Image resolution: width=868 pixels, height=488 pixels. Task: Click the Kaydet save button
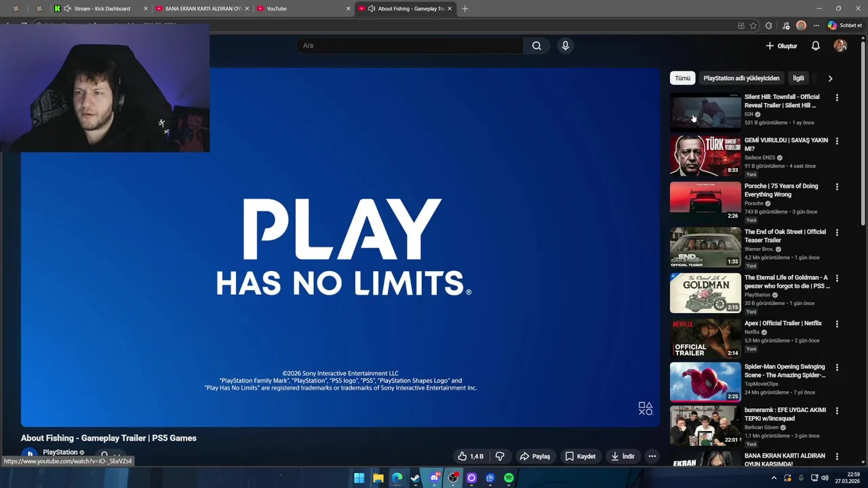point(580,456)
